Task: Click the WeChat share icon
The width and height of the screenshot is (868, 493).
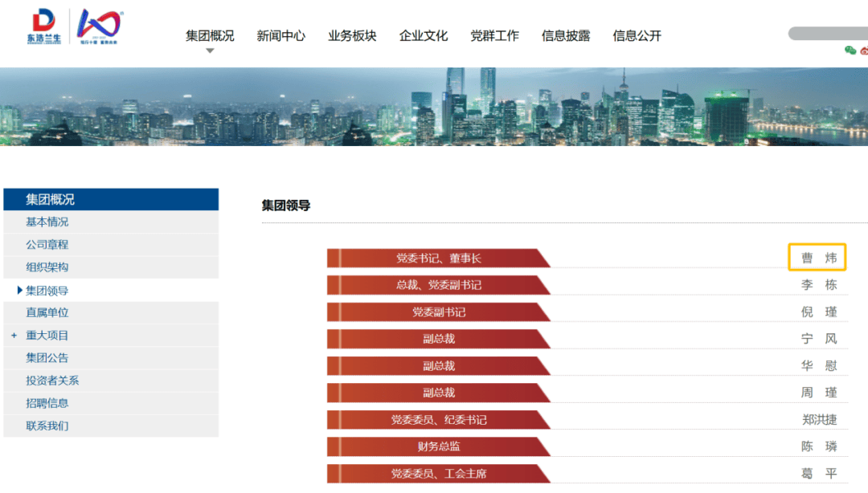Action: coord(850,51)
